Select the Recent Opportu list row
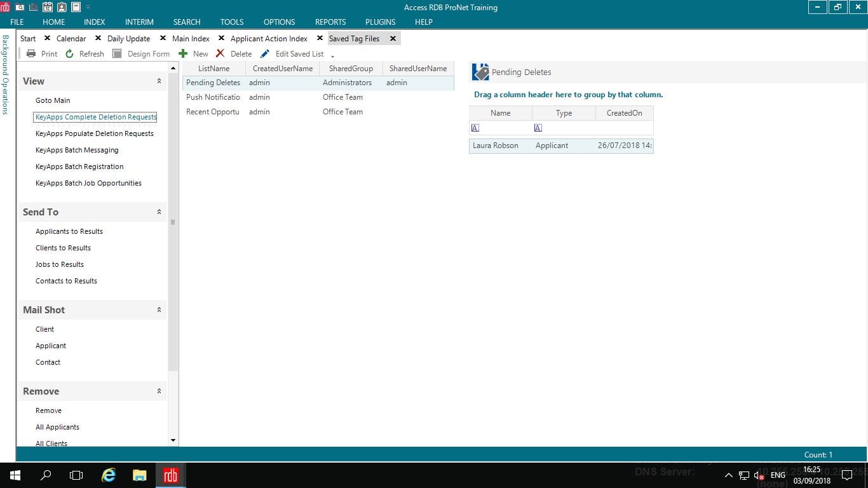Image resolution: width=868 pixels, height=488 pixels. click(318, 112)
